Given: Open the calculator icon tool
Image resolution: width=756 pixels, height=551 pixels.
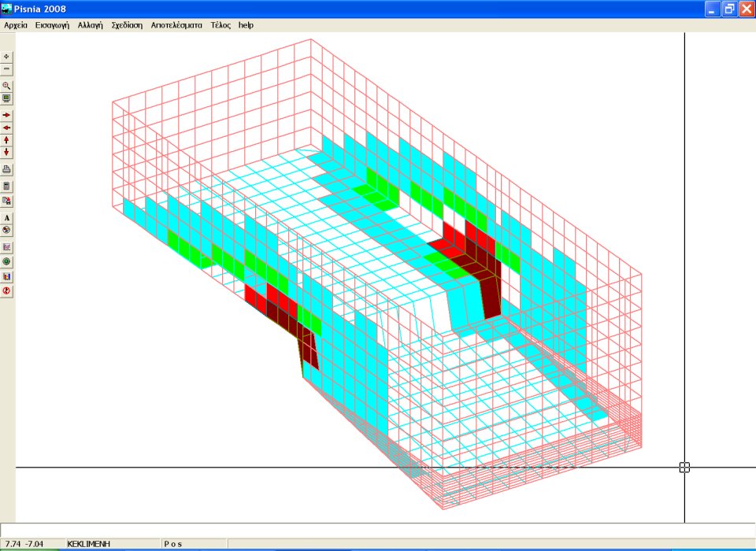Looking at the screenshot, I should (x=7, y=187).
